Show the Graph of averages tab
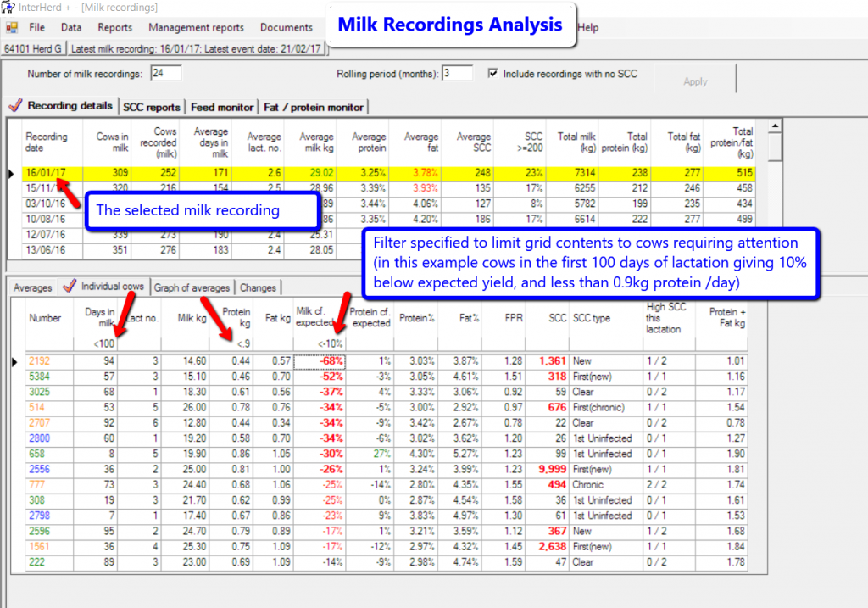Viewport: 868px width, 608px height. point(192,287)
